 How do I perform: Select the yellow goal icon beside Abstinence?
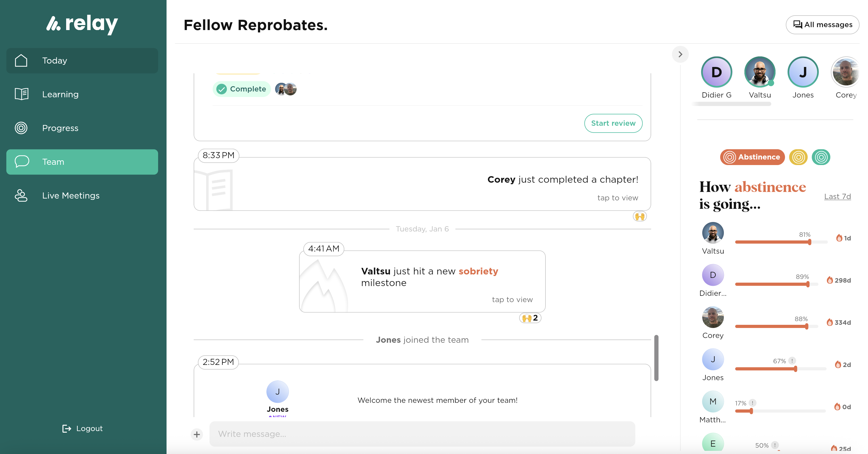tap(798, 157)
